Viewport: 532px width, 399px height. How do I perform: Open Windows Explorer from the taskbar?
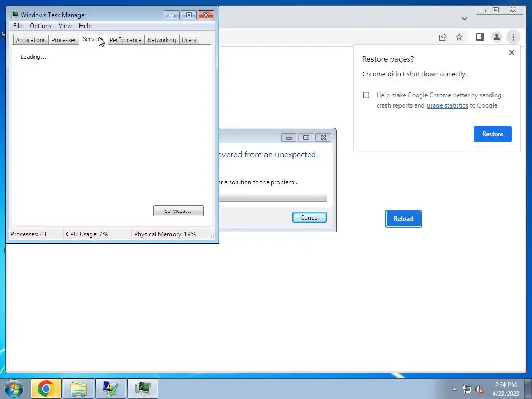coord(78,389)
